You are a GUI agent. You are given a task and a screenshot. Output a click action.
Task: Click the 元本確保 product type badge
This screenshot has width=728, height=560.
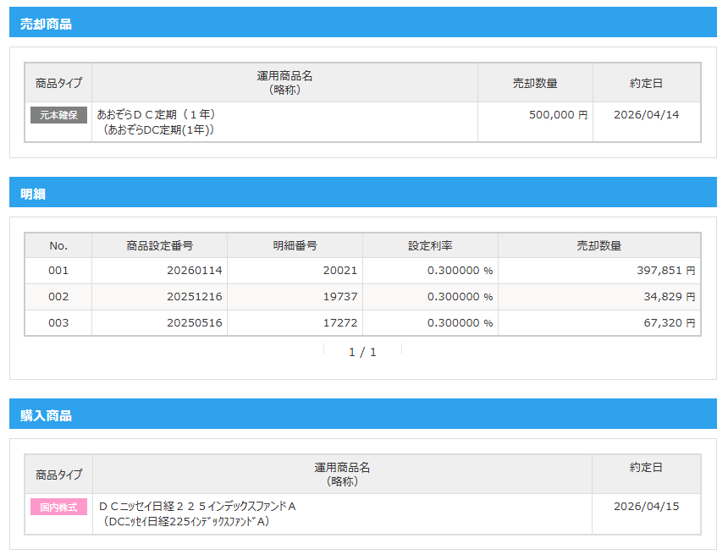58,115
